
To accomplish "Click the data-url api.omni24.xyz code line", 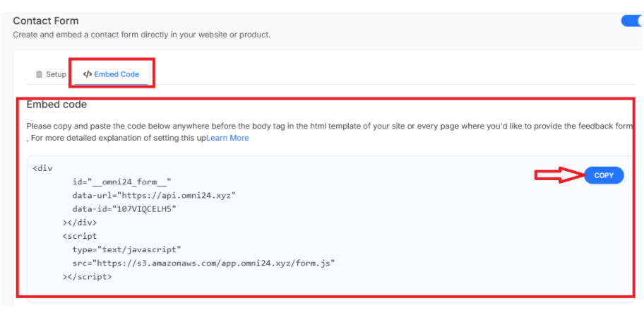I will 154,195.
